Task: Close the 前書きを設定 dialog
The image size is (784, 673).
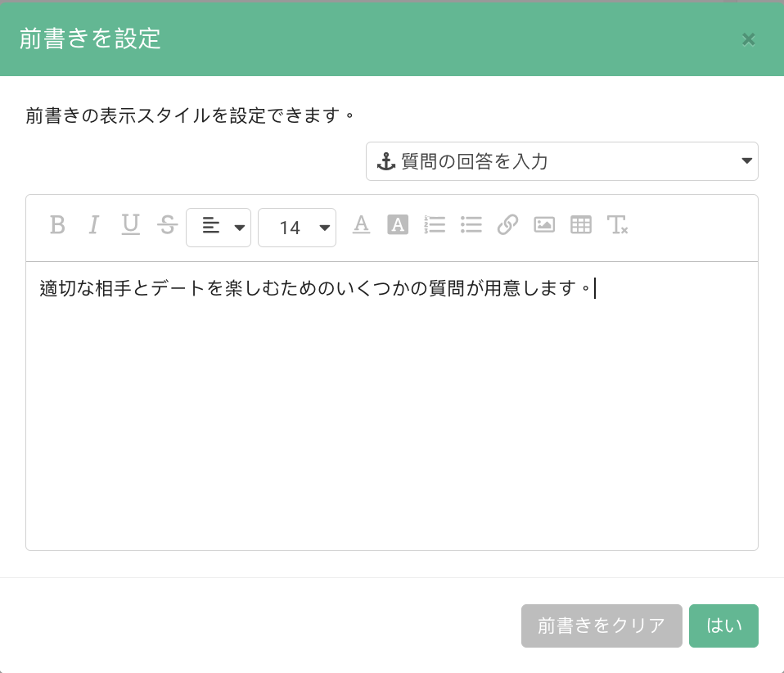Action: coord(749,39)
